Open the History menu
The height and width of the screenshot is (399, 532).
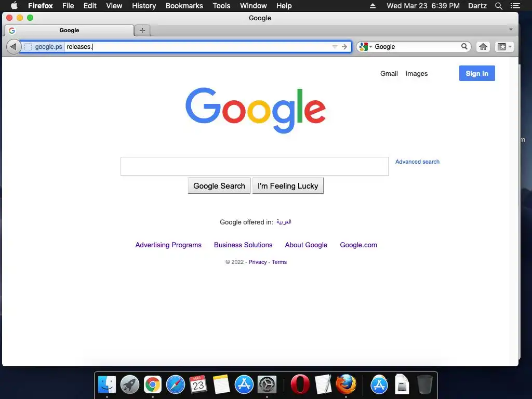[144, 6]
